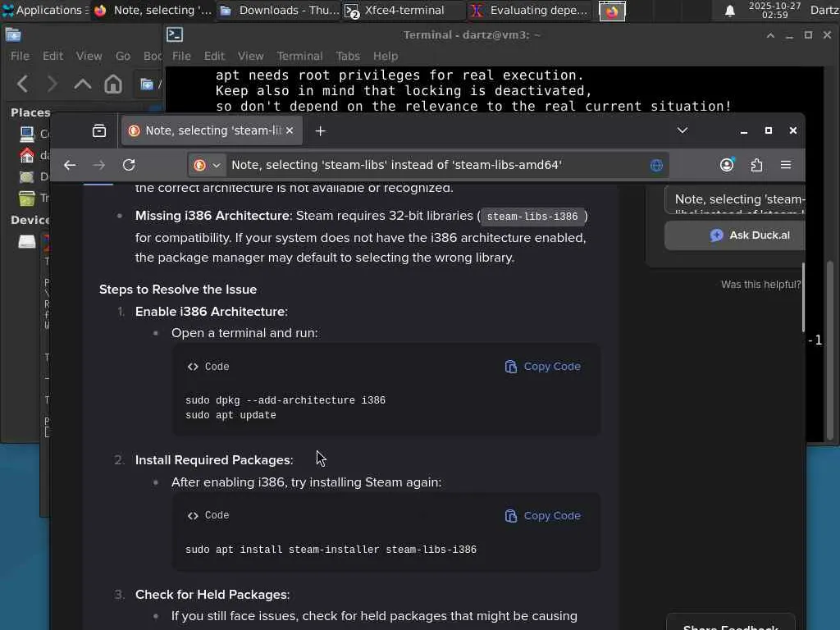The width and height of the screenshot is (840, 630).
Task: Switch to Xfce4-terminal taskbar item
Action: 404,10
